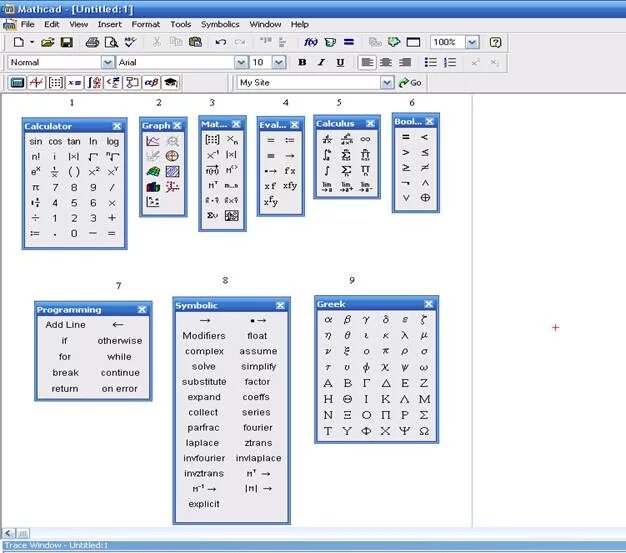
Task: Click laplace in Symbolic palette
Action: pyautogui.click(x=202, y=443)
